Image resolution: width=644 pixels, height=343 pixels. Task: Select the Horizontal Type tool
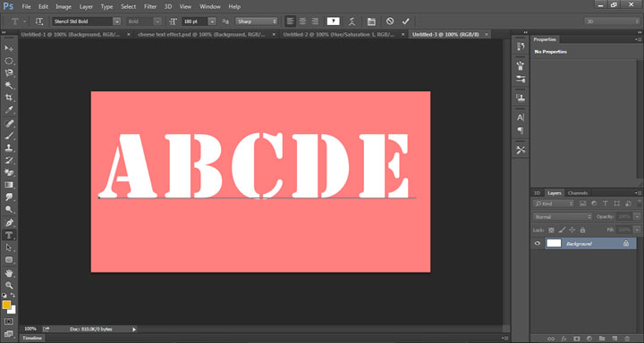pyautogui.click(x=9, y=235)
